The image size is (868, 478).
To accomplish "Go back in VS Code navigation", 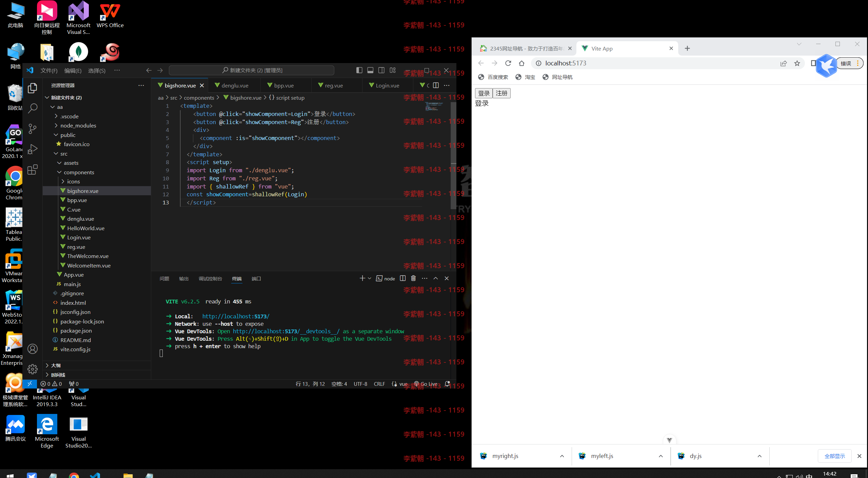I will 149,70.
